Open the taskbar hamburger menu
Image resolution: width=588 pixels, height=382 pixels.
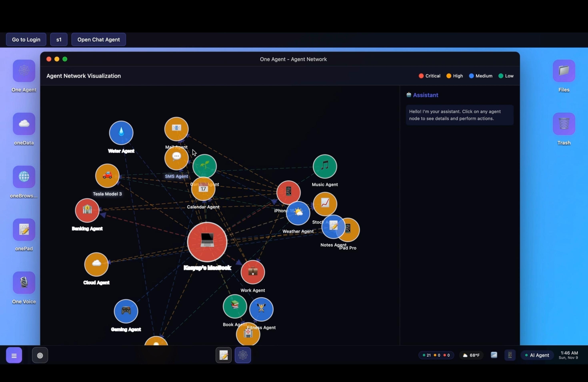14,355
